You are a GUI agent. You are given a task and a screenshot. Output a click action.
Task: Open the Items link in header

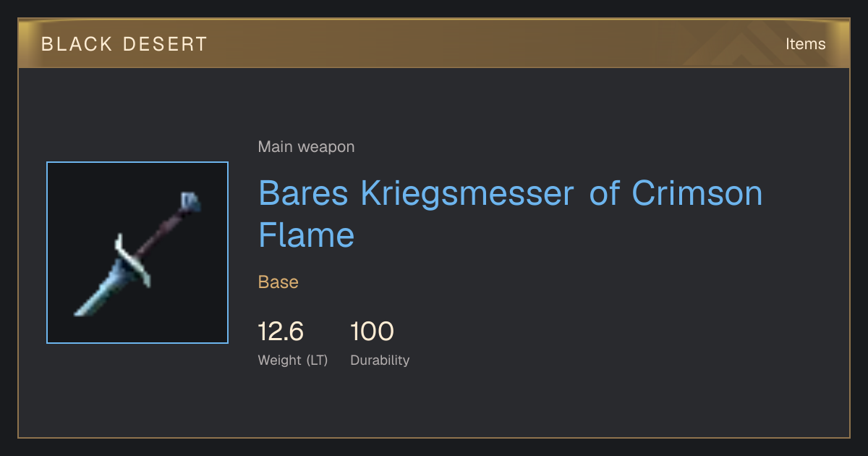coord(805,44)
